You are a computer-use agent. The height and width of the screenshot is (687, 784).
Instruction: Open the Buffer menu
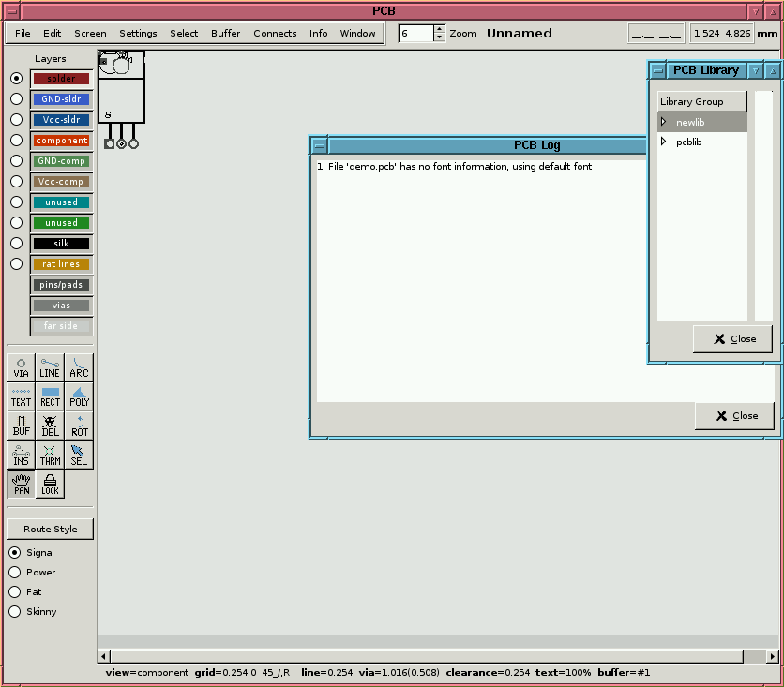pyautogui.click(x=225, y=33)
